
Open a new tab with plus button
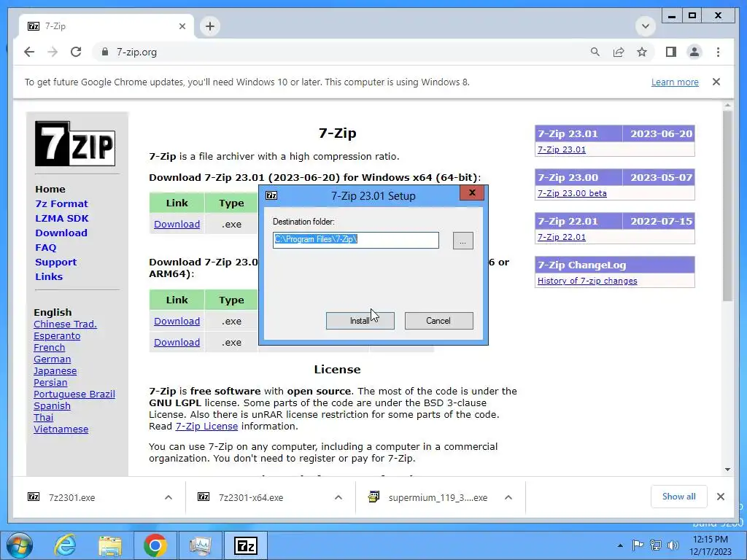point(210,26)
